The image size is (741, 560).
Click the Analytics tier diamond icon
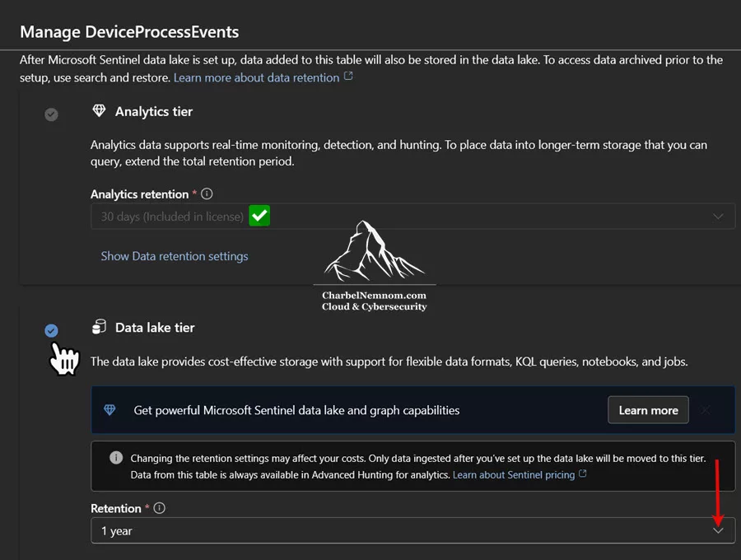(99, 110)
